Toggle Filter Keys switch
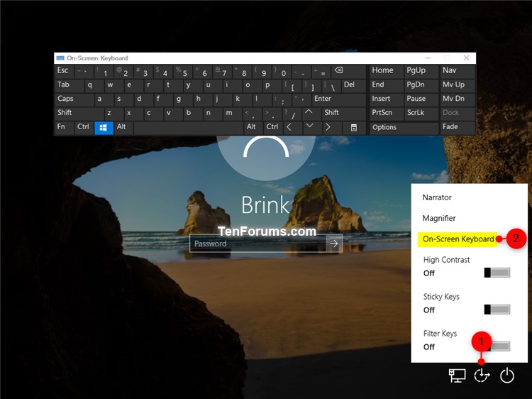 pyautogui.click(x=497, y=346)
